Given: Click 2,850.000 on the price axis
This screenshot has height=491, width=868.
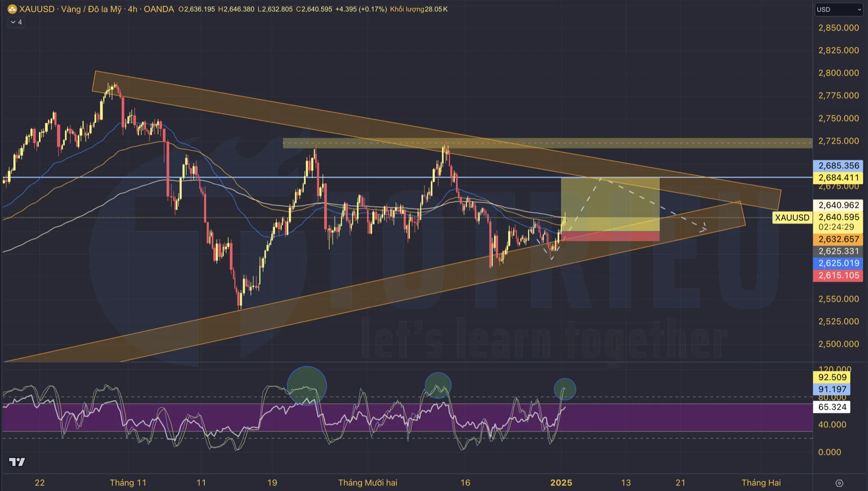Looking at the screenshot, I should click(838, 28).
